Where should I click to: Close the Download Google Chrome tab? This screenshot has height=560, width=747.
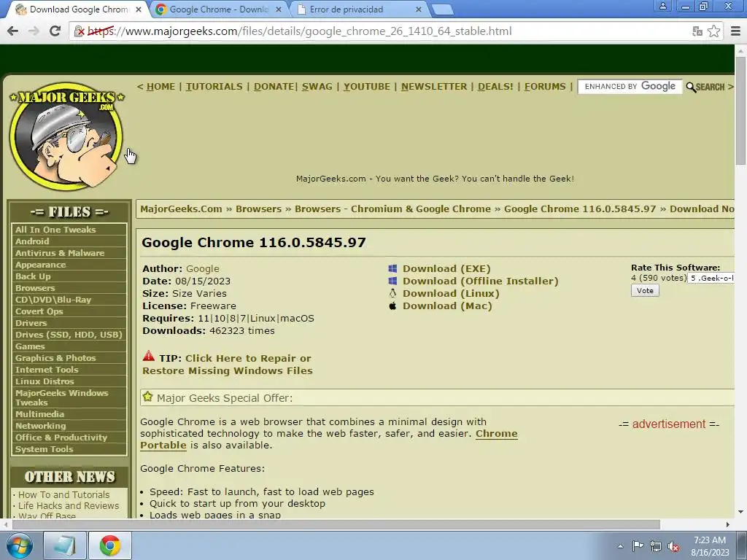[139, 9]
